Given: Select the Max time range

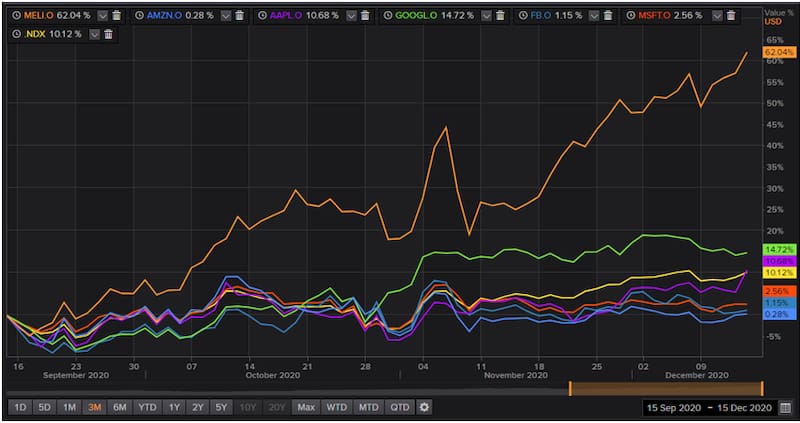Looking at the screenshot, I should (306, 407).
